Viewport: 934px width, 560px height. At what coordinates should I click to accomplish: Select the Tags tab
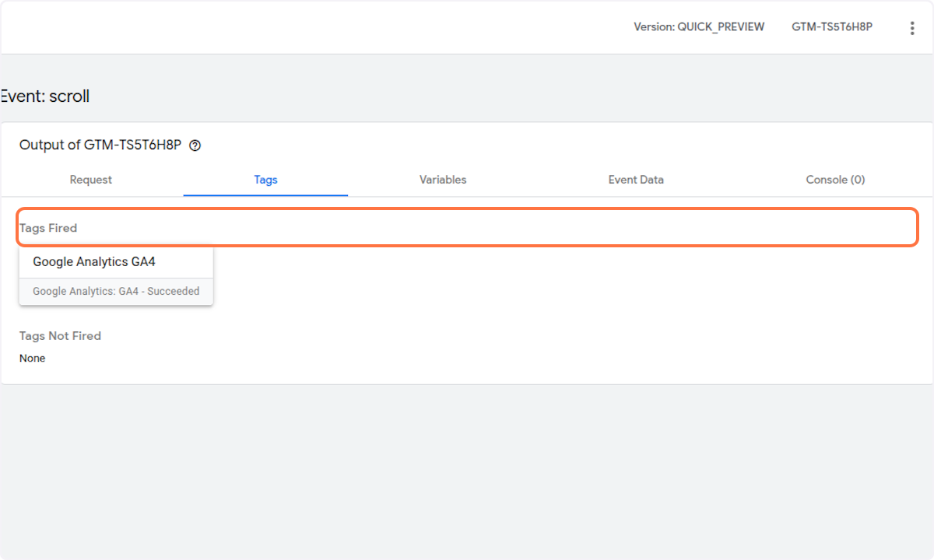[265, 180]
